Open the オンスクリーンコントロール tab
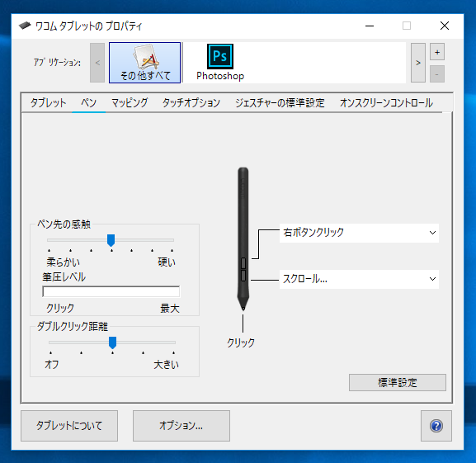 [x=386, y=103]
